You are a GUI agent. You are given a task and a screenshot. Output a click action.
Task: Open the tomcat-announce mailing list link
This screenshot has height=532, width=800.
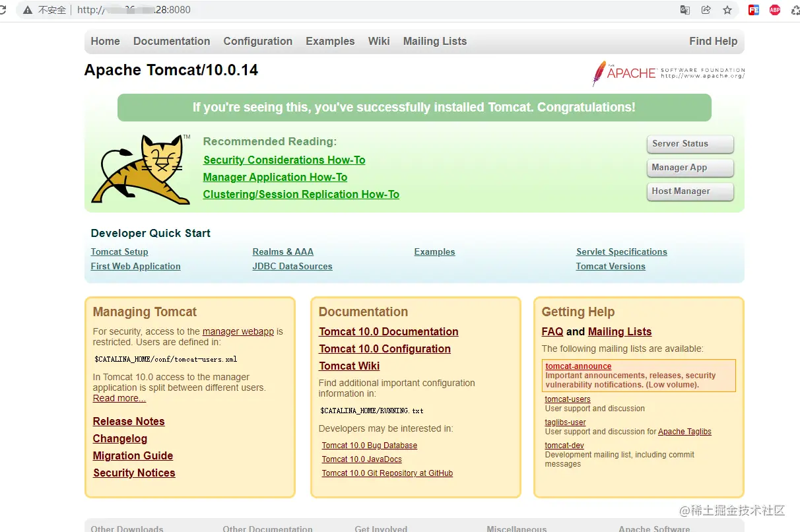pyautogui.click(x=578, y=366)
